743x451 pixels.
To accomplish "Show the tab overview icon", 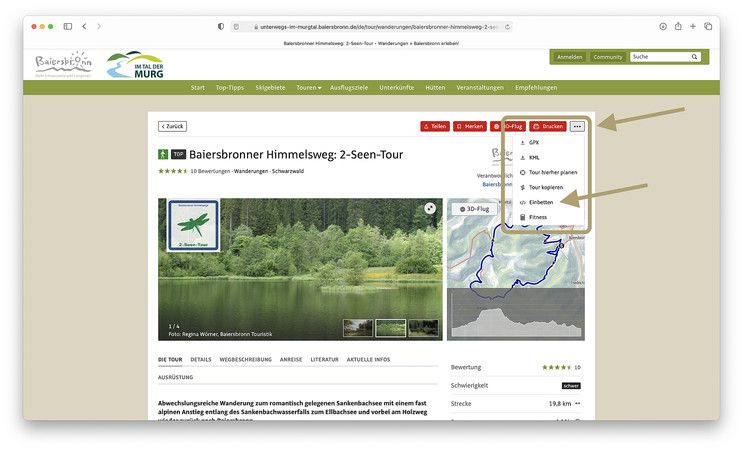I will 708,27.
